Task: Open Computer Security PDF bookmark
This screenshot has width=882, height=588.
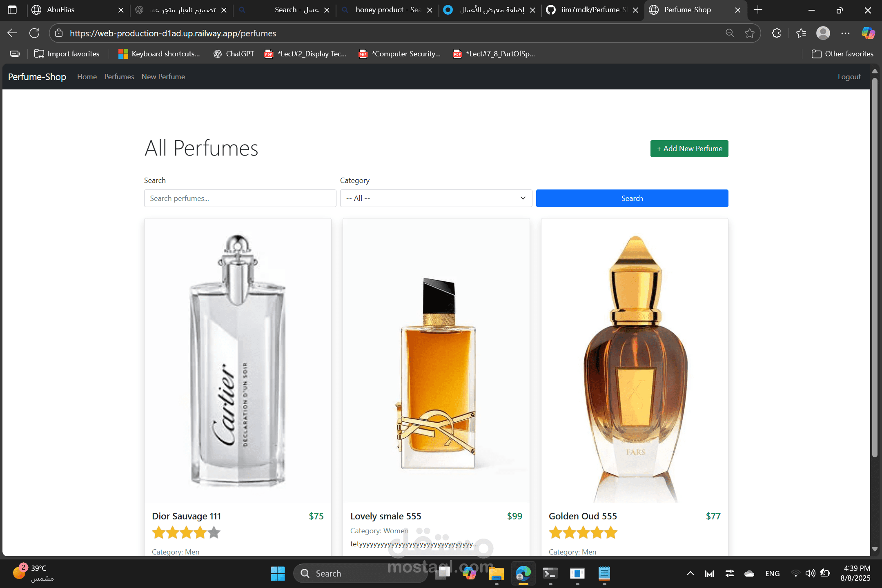Action: pos(400,54)
